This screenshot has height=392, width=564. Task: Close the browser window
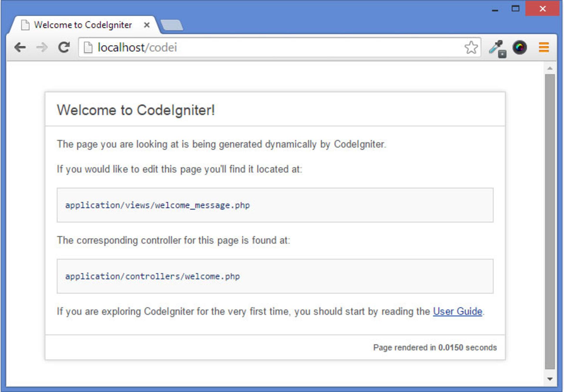(543, 9)
